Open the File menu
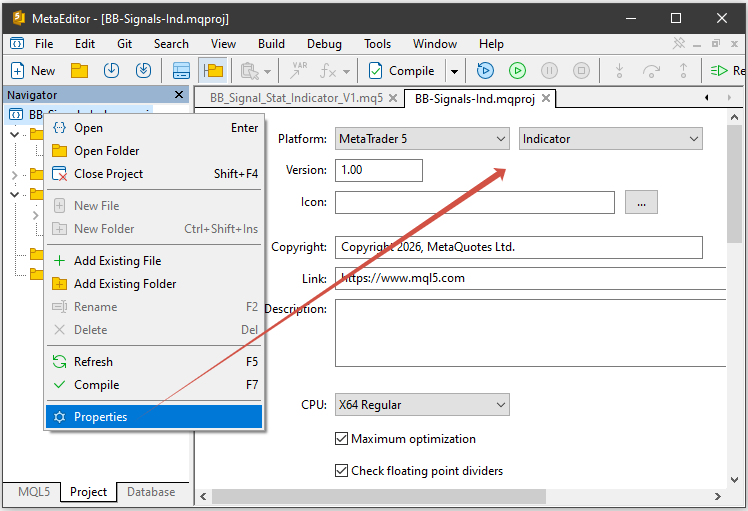This screenshot has width=748, height=511. (44, 44)
